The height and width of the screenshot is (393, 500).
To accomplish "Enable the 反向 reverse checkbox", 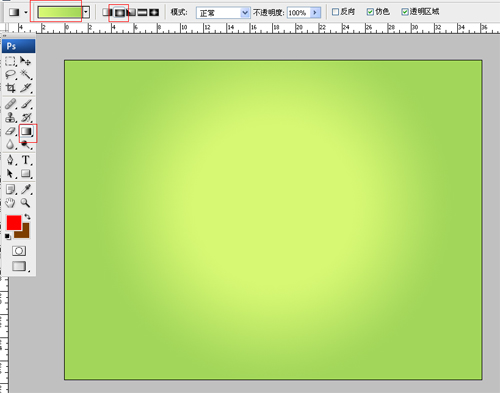I will (336, 12).
